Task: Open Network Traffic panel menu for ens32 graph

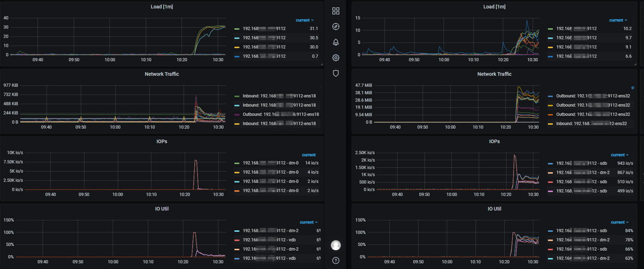Action: point(494,74)
